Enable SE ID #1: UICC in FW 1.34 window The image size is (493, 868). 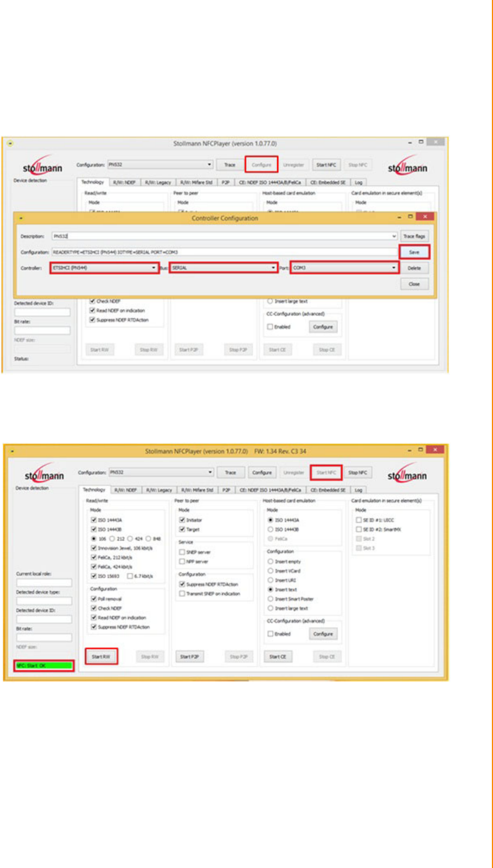coord(359,520)
